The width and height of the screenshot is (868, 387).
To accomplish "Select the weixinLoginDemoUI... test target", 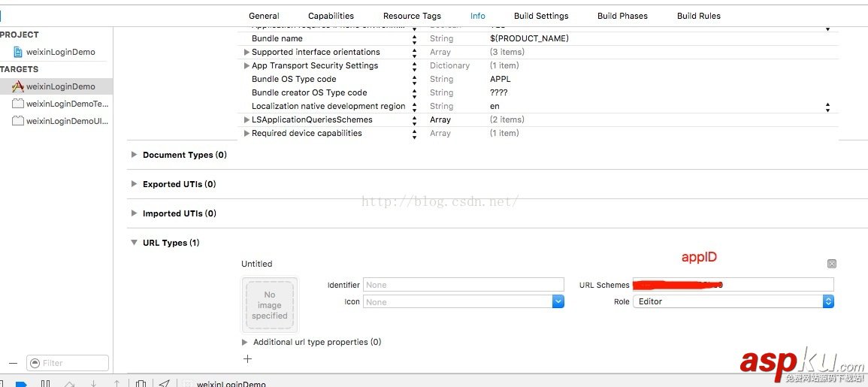I will [x=60, y=121].
